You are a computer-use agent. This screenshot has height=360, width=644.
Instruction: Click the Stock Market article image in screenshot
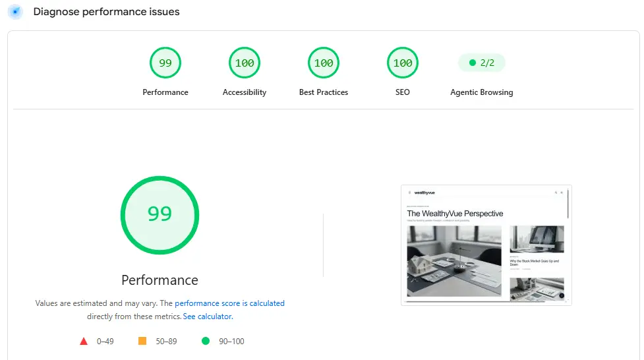tap(537, 239)
